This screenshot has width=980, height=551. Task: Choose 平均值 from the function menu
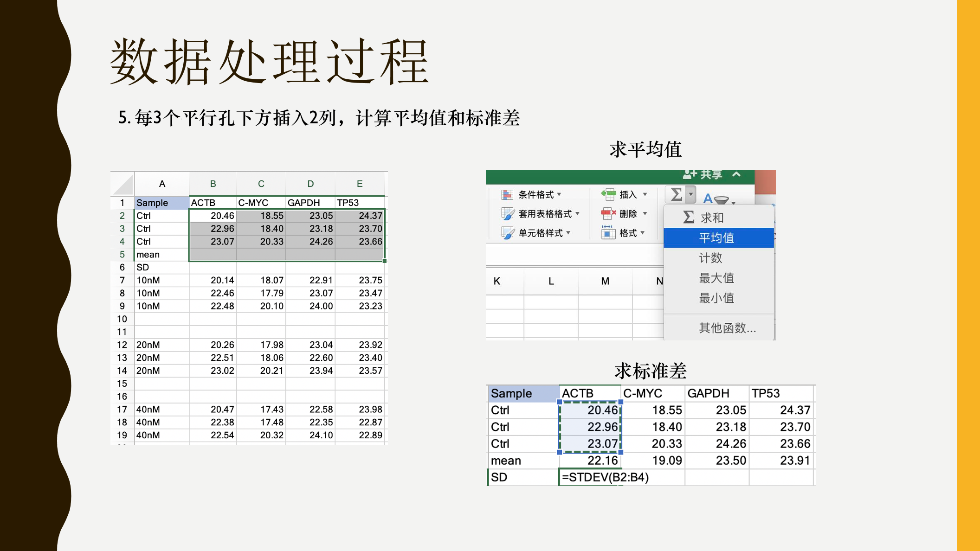pos(716,238)
